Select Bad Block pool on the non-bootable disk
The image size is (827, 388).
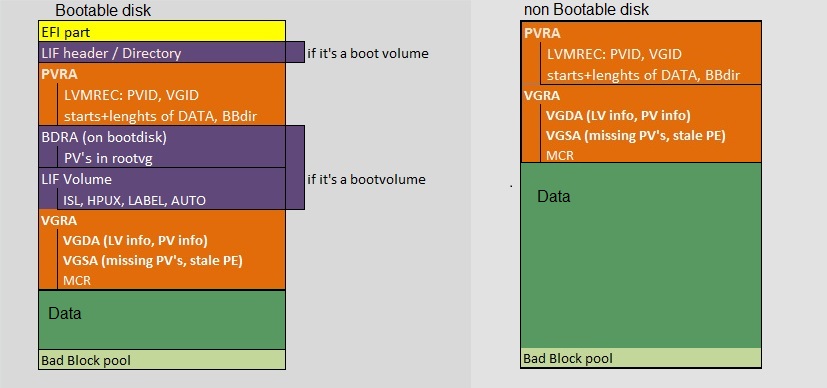pyautogui.click(x=641, y=358)
